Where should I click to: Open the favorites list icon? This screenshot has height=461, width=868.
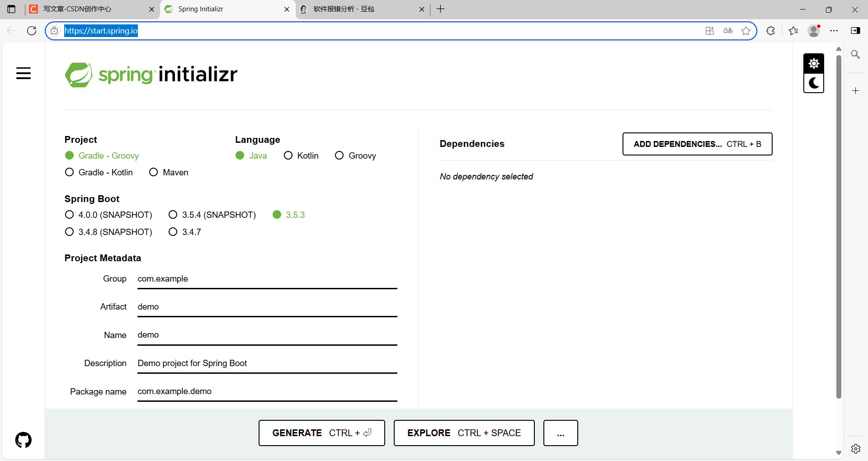[x=793, y=31]
